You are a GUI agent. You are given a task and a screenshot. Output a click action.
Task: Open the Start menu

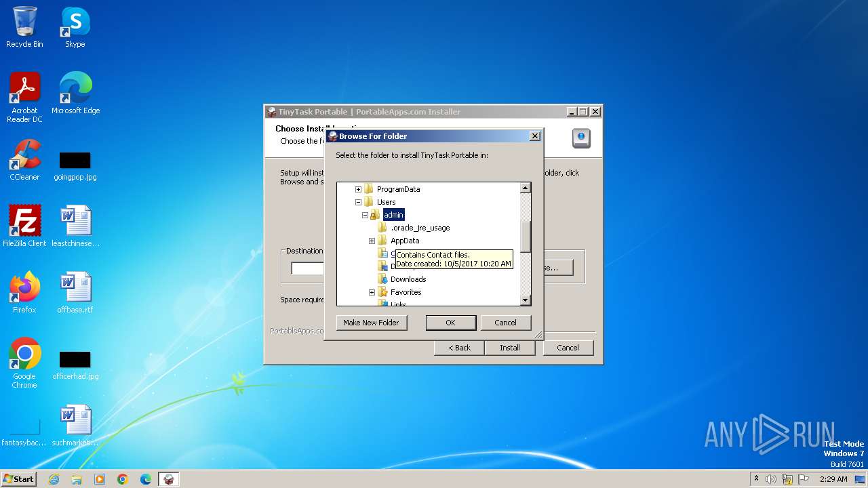click(x=18, y=479)
